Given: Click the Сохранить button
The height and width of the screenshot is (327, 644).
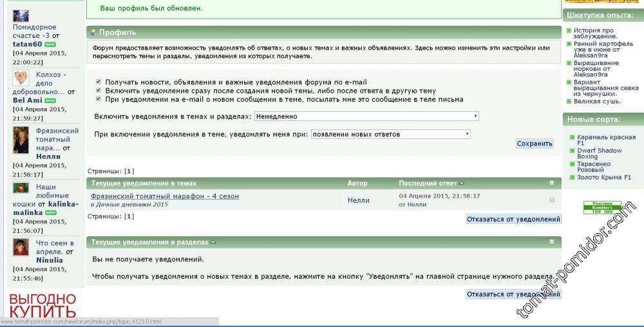Looking at the screenshot, I should [535, 144].
